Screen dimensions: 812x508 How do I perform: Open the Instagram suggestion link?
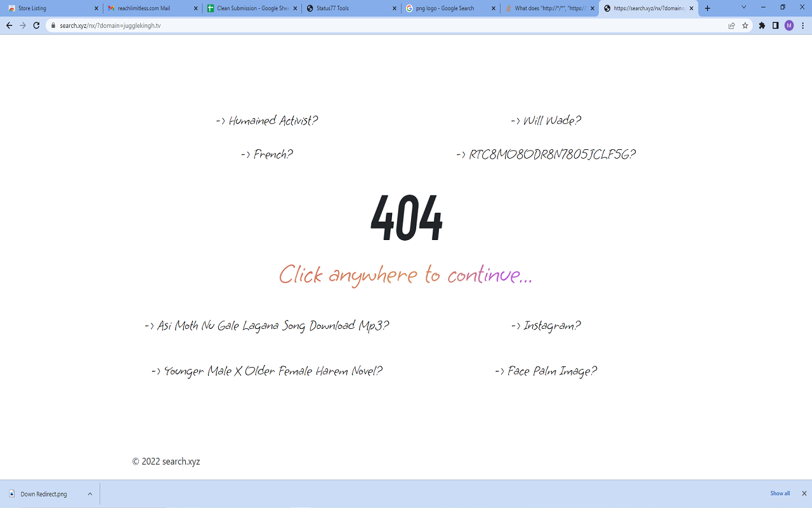[546, 325]
